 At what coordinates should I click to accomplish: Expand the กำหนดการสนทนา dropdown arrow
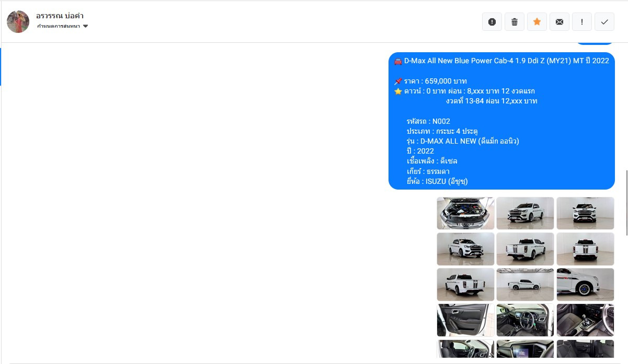[x=86, y=26]
